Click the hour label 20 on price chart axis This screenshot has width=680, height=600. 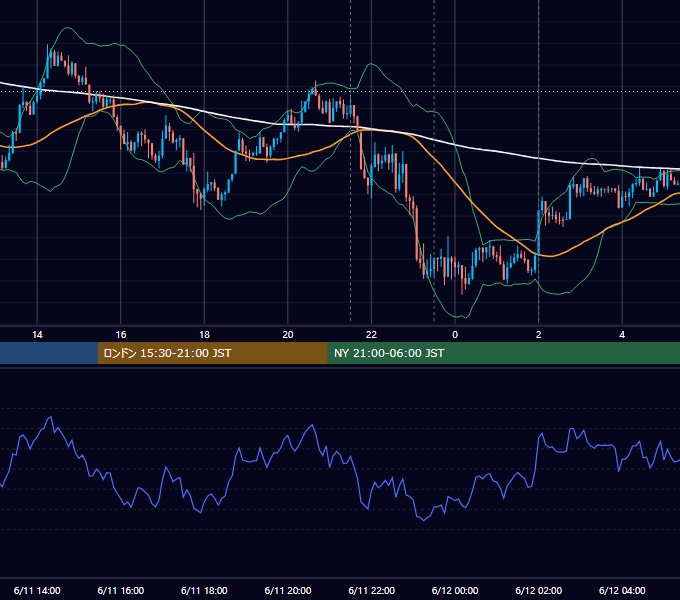pos(288,334)
